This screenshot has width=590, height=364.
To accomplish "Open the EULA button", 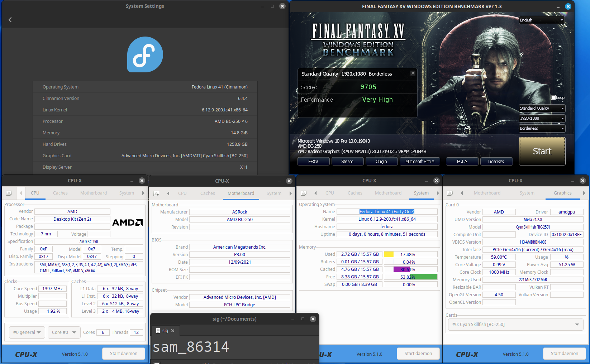I will pos(462,162).
